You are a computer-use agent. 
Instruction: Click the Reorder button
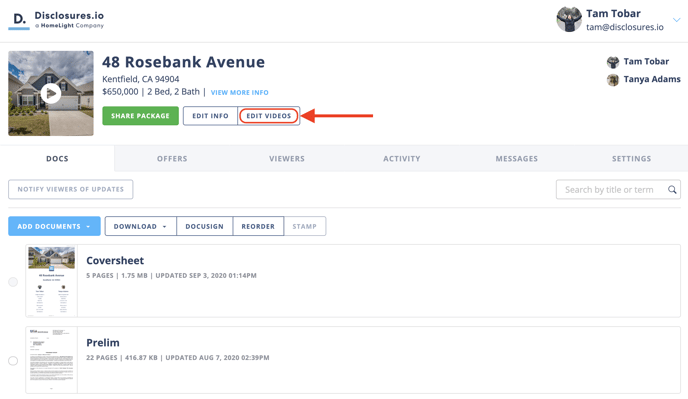[x=258, y=226]
